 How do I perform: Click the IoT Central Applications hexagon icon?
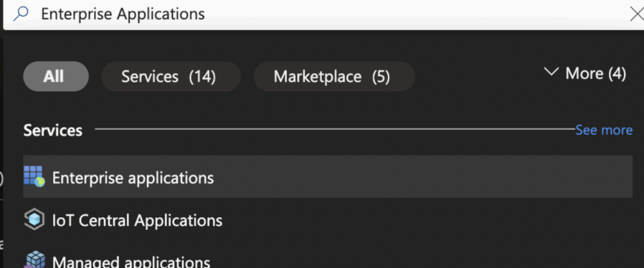pyautogui.click(x=34, y=220)
